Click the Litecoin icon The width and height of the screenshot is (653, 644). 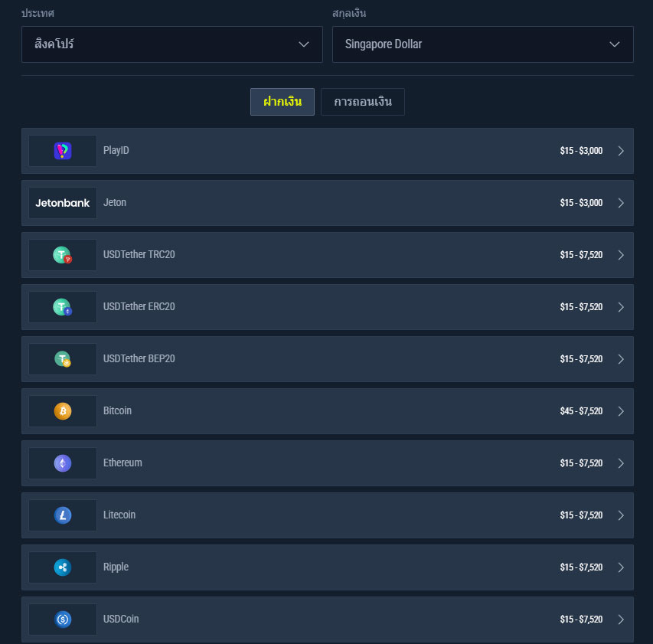point(62,515)
